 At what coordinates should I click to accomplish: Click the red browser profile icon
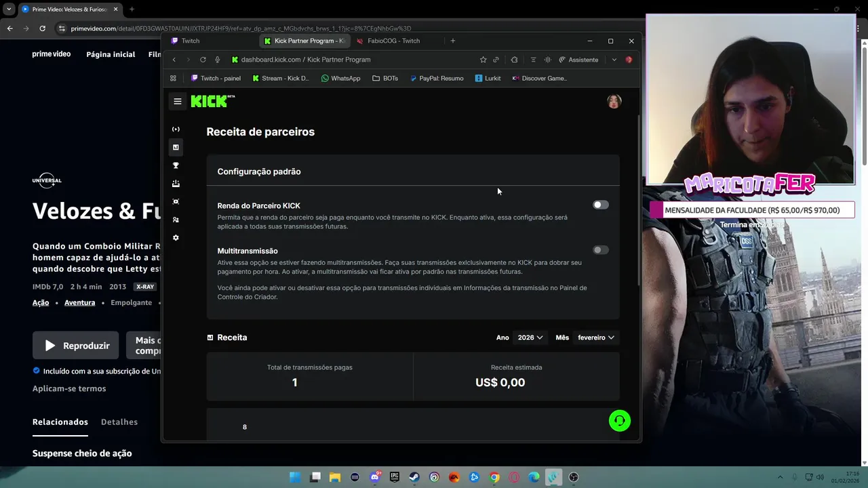pos(629,60)
